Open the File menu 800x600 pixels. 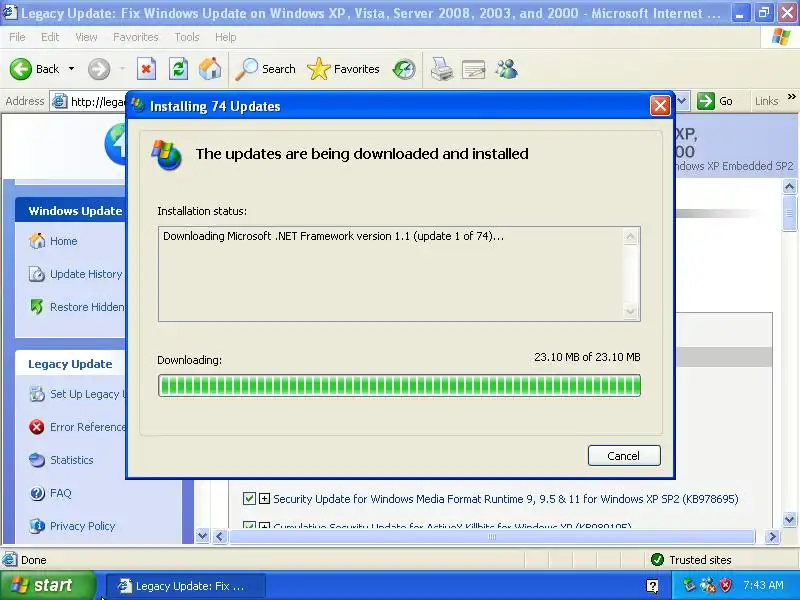(x=17, y=37)
